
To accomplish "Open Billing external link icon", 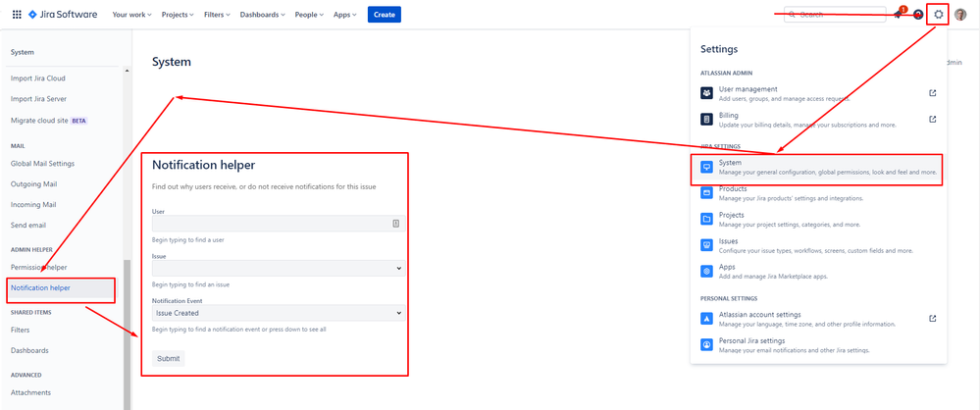I will (x=933, y=119).
